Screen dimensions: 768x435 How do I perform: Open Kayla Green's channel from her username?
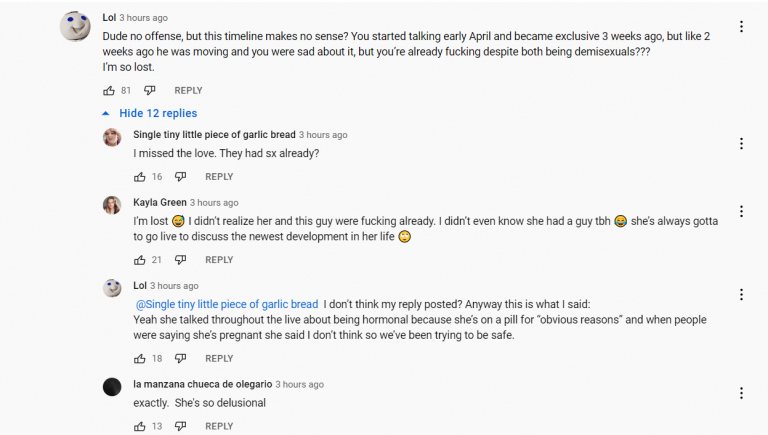click(x=160, y=202)
